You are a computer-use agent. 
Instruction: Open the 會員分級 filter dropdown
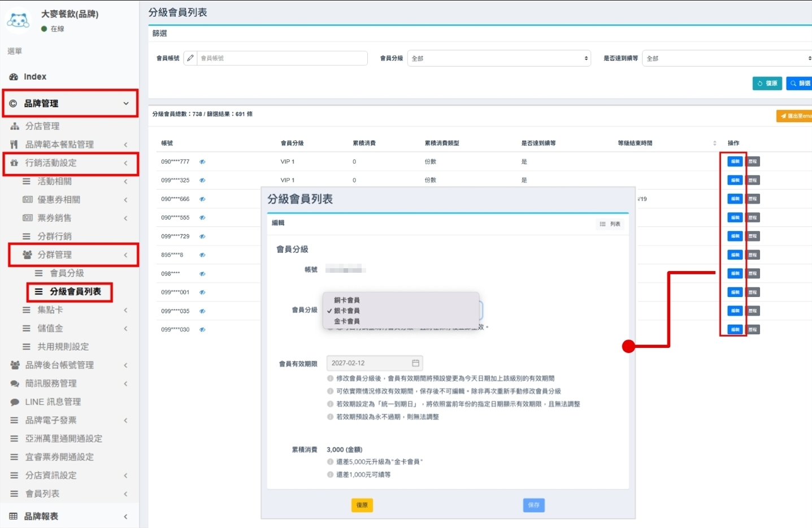pyautogui.click(x=498, y=58)
